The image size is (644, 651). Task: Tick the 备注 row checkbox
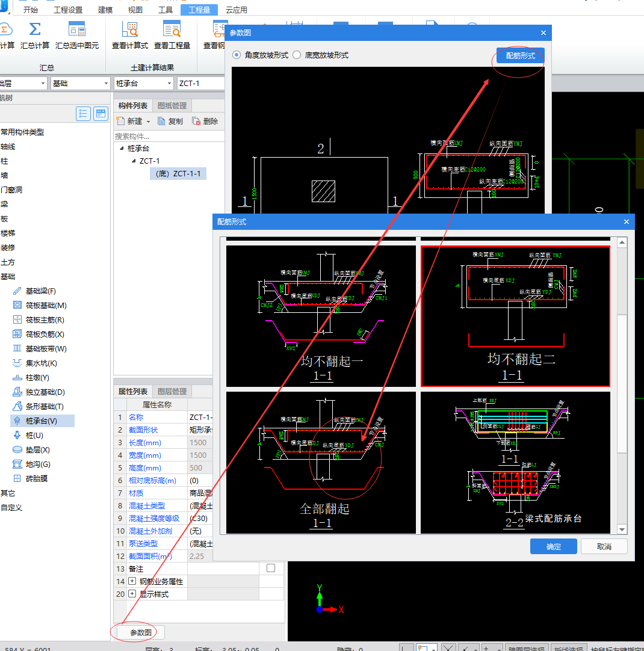[271, 568]
